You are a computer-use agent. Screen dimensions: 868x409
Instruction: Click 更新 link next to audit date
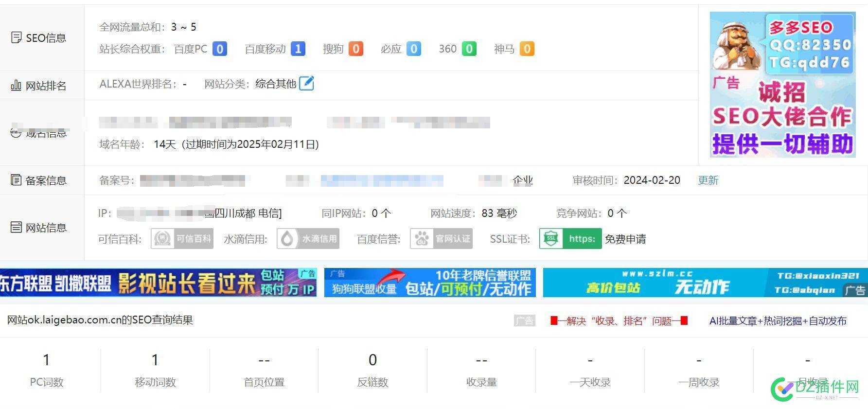coord(708,180)
